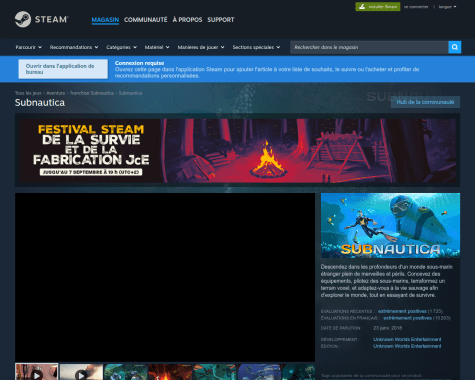Screen dimensions: 475x380
Task: Open the Hub de la communauté
Action: [425, 102]
